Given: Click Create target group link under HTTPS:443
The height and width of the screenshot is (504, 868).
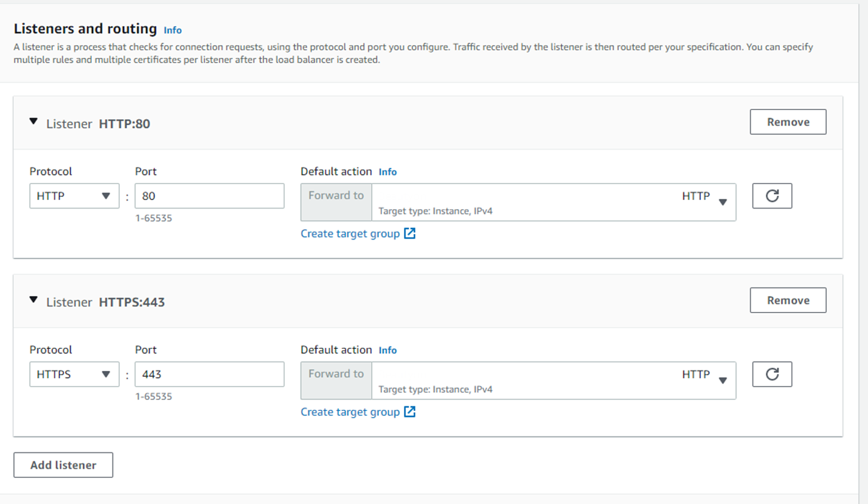Looking at the screenshot, I should tap(350, 412).
